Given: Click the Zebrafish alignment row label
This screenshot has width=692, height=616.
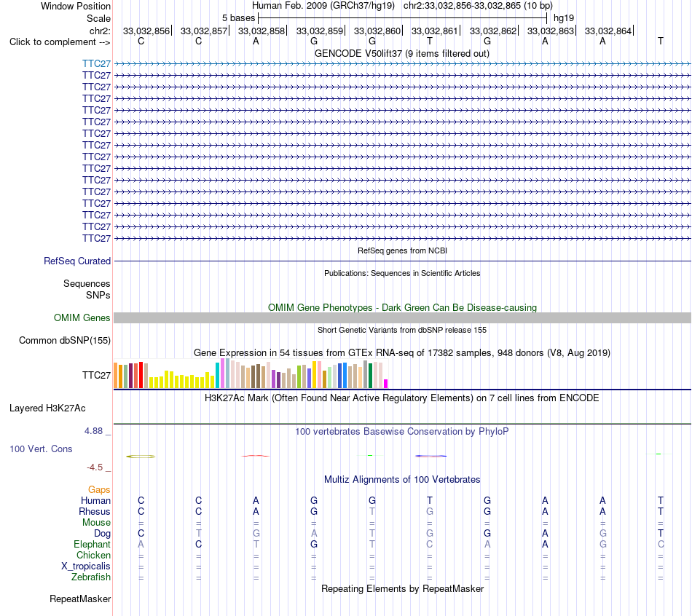Looking at the screenshot, I should coord(91,577).
